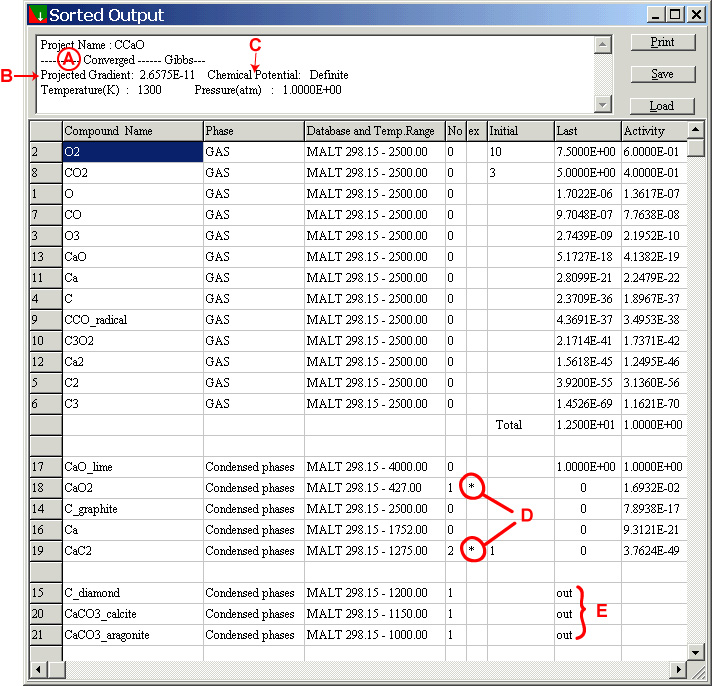Screen dimensions: 712x686
Task: Click the table's vertical scroll up arrow
Action: tap(696, 131)
